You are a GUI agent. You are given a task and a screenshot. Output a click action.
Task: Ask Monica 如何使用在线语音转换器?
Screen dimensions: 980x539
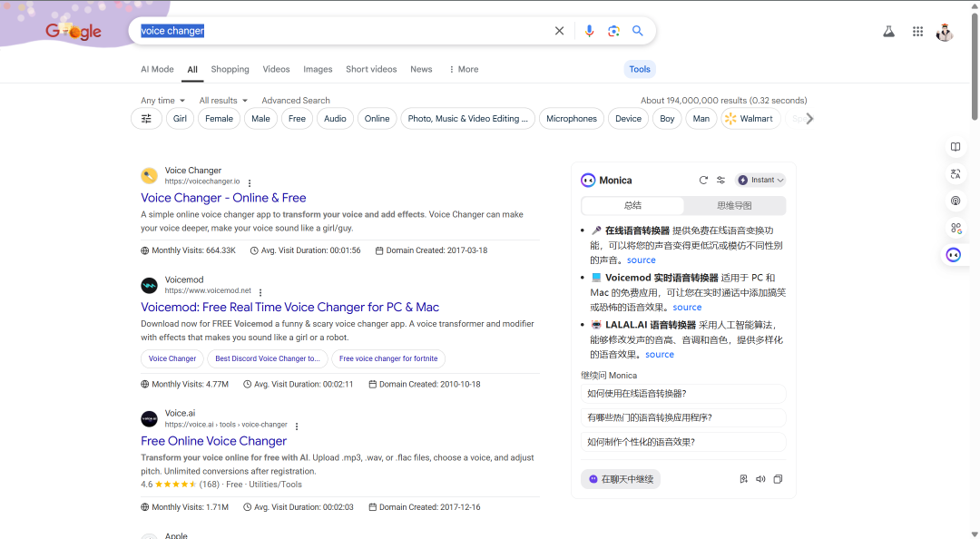(683, 393)
